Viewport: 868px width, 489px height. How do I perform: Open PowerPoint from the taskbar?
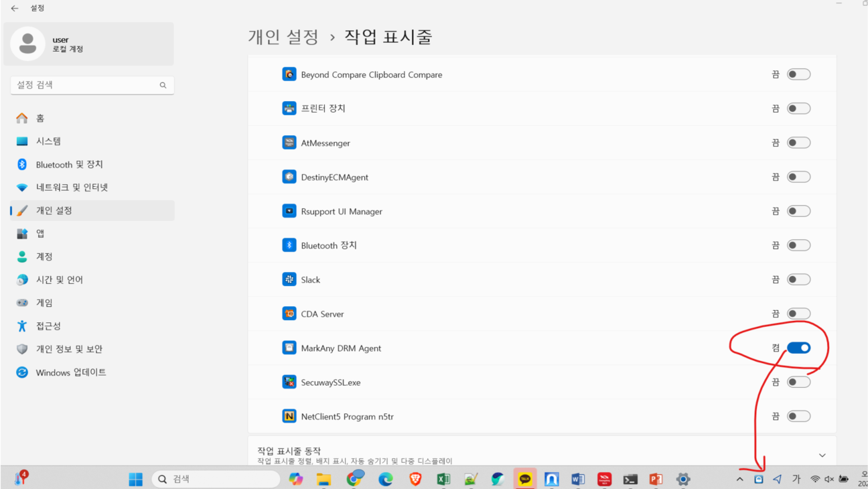coord(656,479)
